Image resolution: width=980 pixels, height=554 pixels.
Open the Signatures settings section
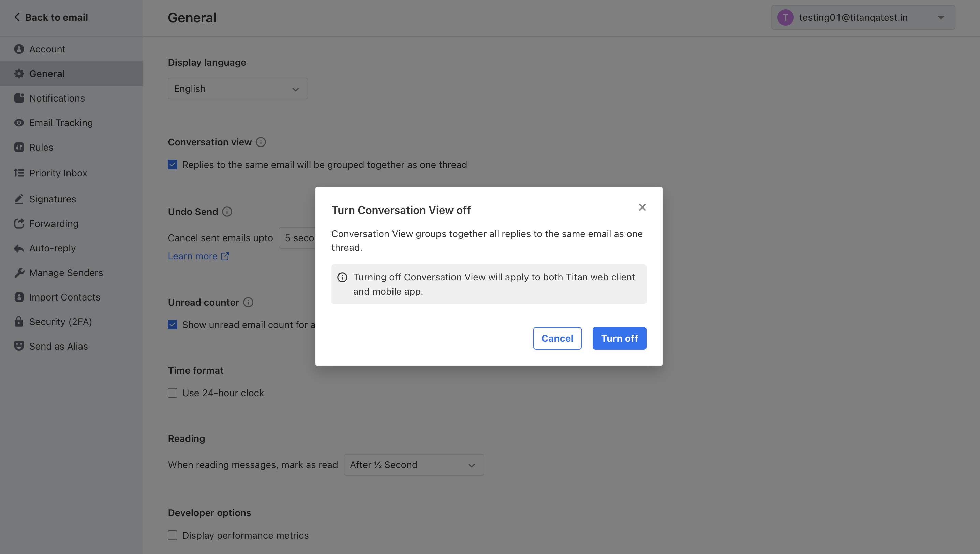pyautogui.click(x=72, y=199)
